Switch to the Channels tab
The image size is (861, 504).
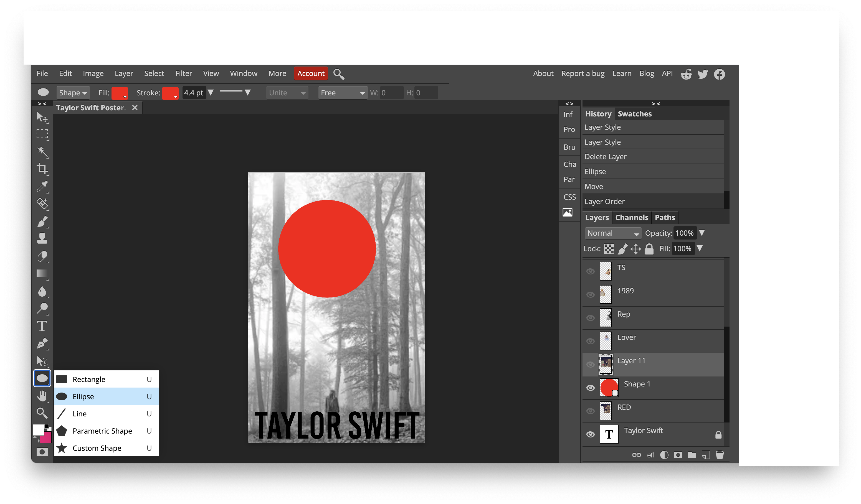631,218
